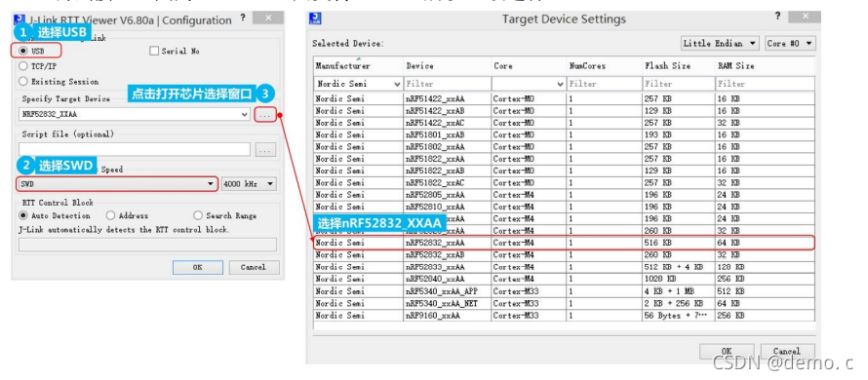Select the Search Range radio option
868x380 pixels.
point(198,215)
